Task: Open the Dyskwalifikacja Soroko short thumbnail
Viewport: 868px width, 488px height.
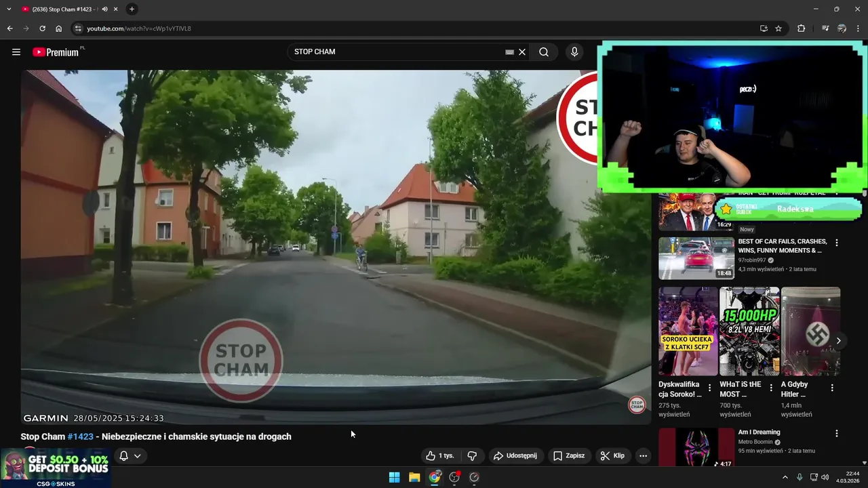Action: tap(688, 331)
